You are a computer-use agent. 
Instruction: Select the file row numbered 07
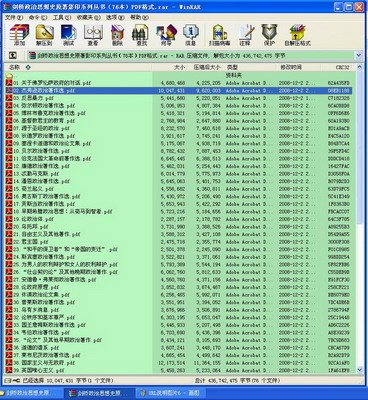coord(178,128)
